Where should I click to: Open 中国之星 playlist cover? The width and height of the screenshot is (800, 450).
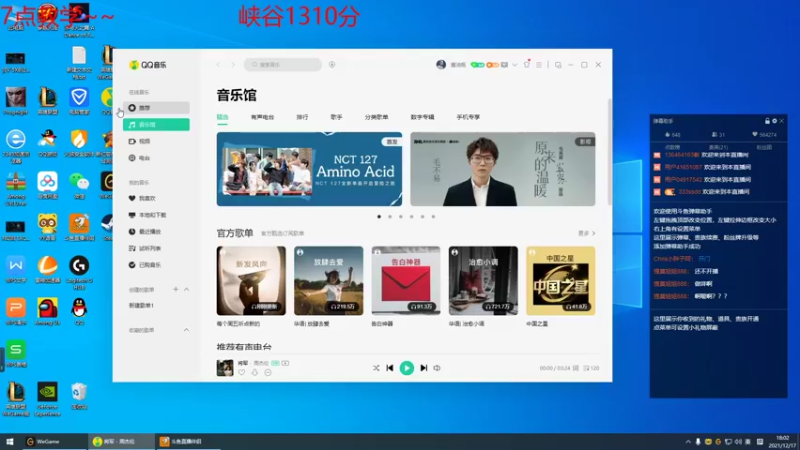point(561,281)
